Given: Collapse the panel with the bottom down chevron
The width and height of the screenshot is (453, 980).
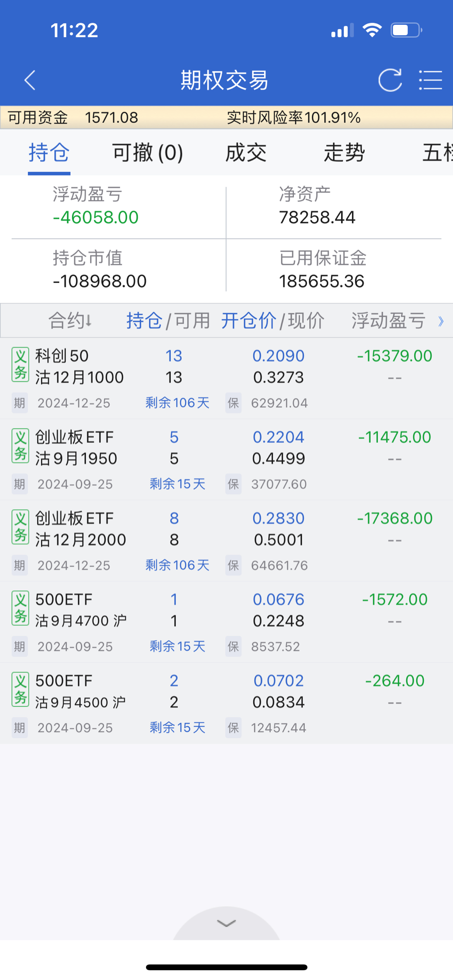Looking at the screenshot, I should tap(226, 923).
